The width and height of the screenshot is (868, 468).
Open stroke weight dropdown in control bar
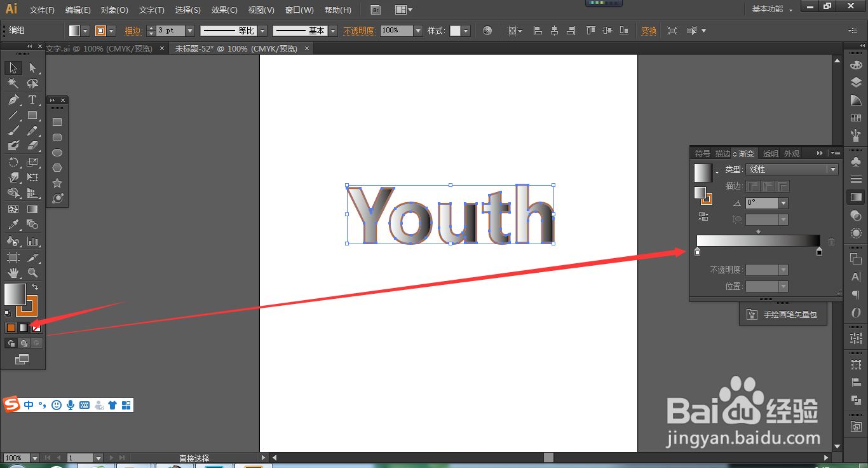click(x=190, y=31)
